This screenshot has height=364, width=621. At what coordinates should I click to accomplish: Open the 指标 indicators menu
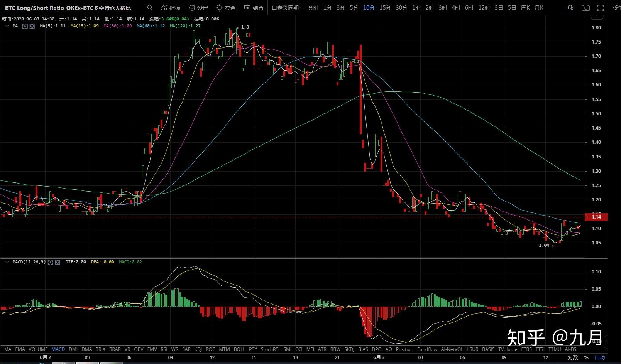point(171,8)
